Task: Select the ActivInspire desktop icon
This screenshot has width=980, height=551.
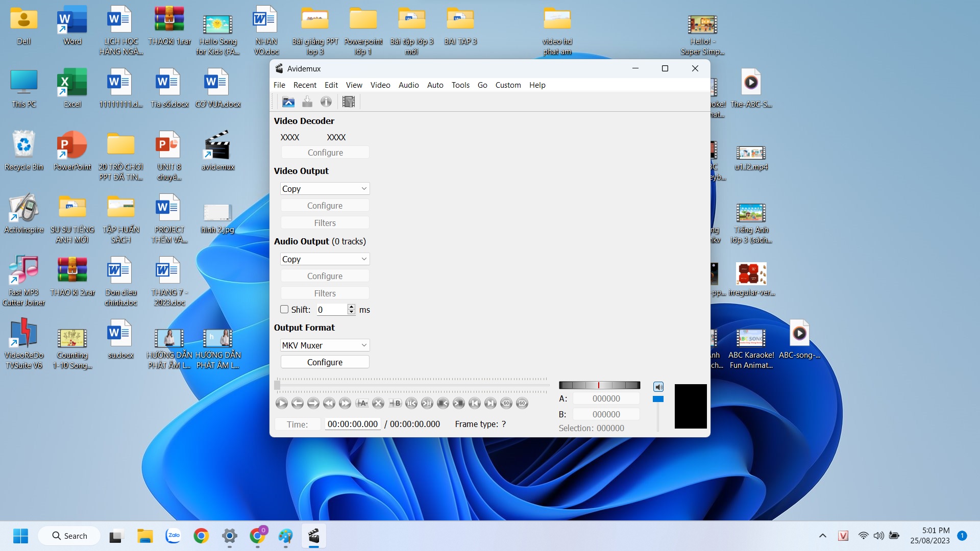Action: pyautogui.click(x=23, y=213)
